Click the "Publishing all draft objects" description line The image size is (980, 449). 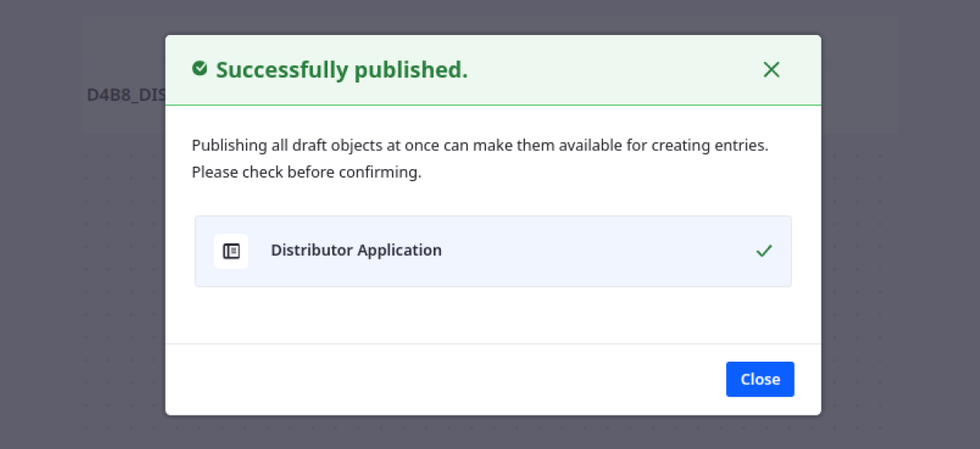479,146
